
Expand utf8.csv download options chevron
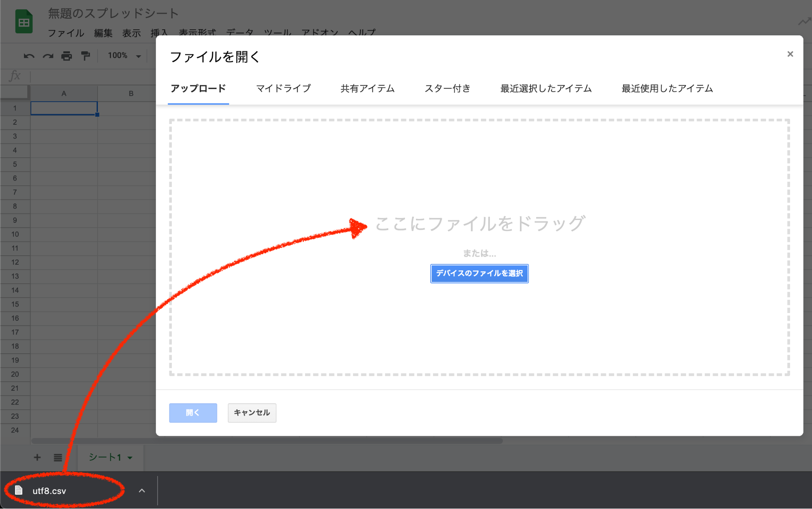click(x=142, y=491)
